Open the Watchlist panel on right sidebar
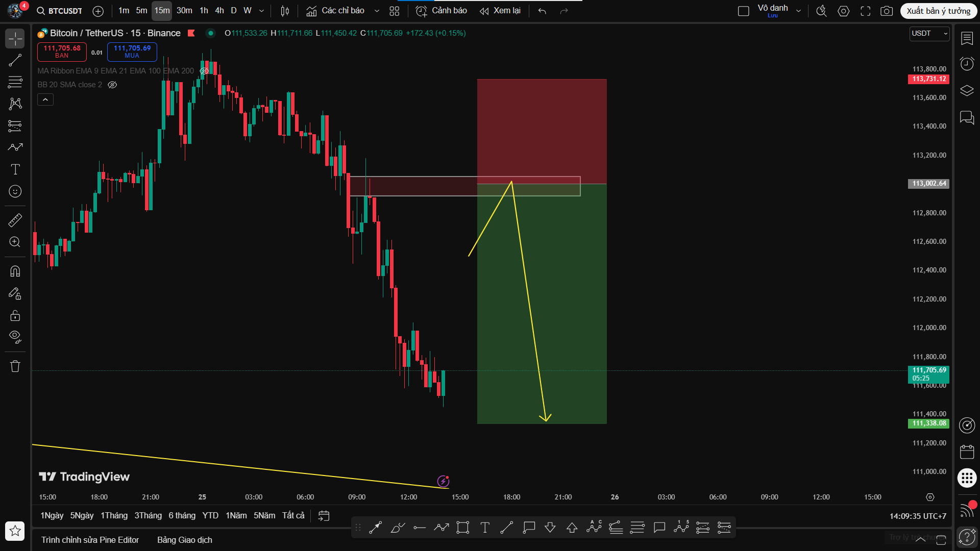The height and width of the screenshot is (551, 980). pyautogui.click(x=967, y=38)
